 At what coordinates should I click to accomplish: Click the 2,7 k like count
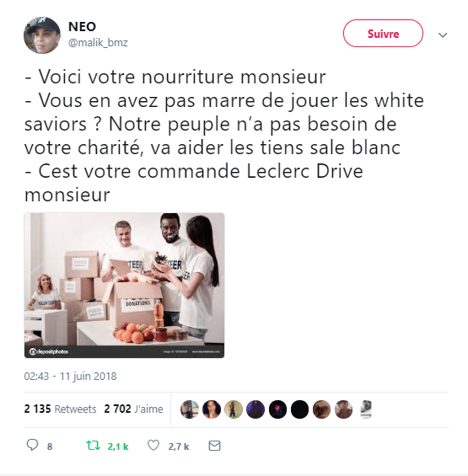coord(179,447)
